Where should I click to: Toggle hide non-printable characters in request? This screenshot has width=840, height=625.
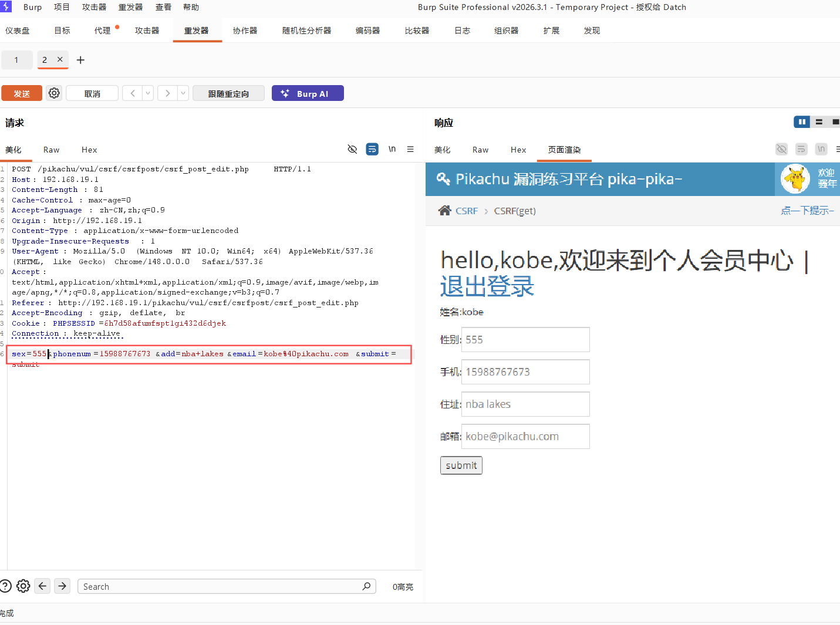352,149
